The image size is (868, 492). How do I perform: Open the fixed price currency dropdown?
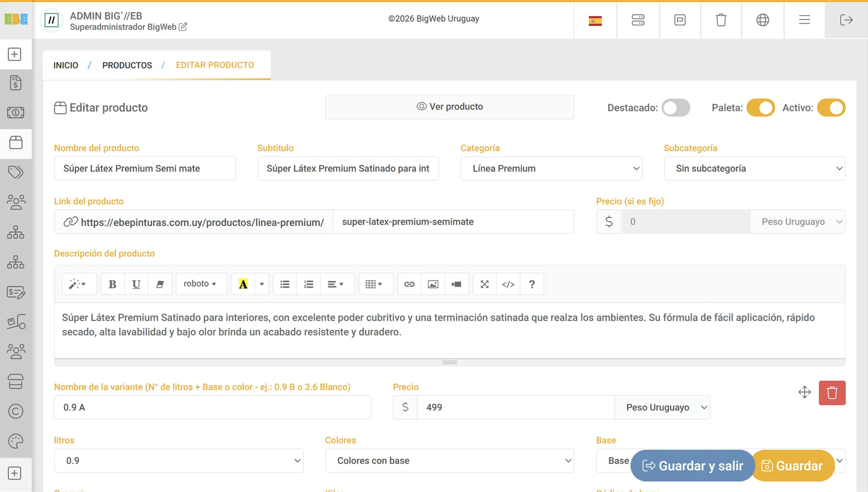[797, 222]
